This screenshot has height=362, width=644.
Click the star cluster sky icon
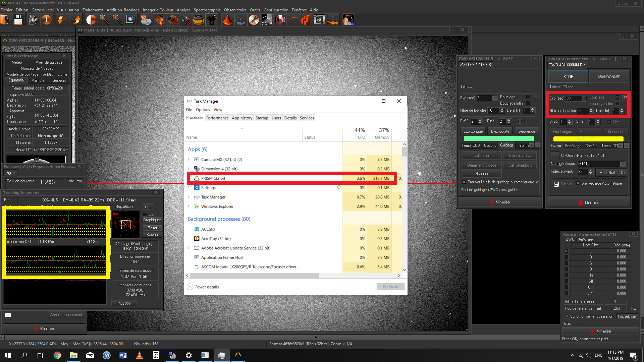click(240, 20)
